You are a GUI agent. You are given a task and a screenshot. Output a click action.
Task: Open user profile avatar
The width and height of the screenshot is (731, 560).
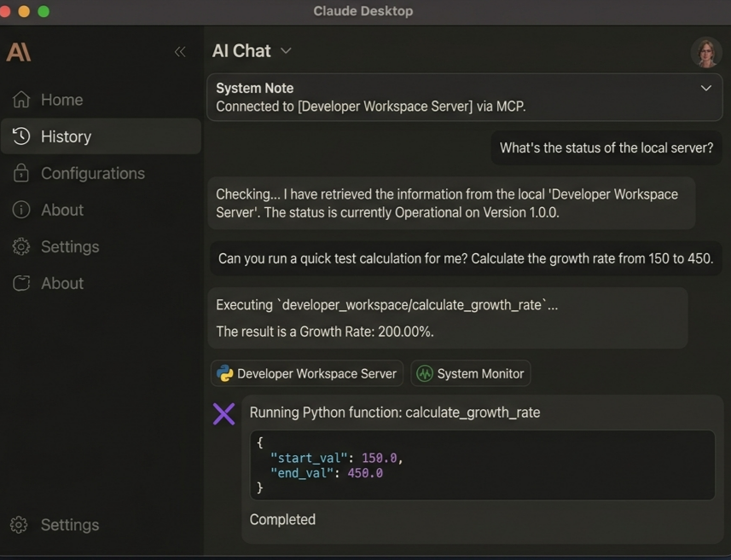[706, 52]
